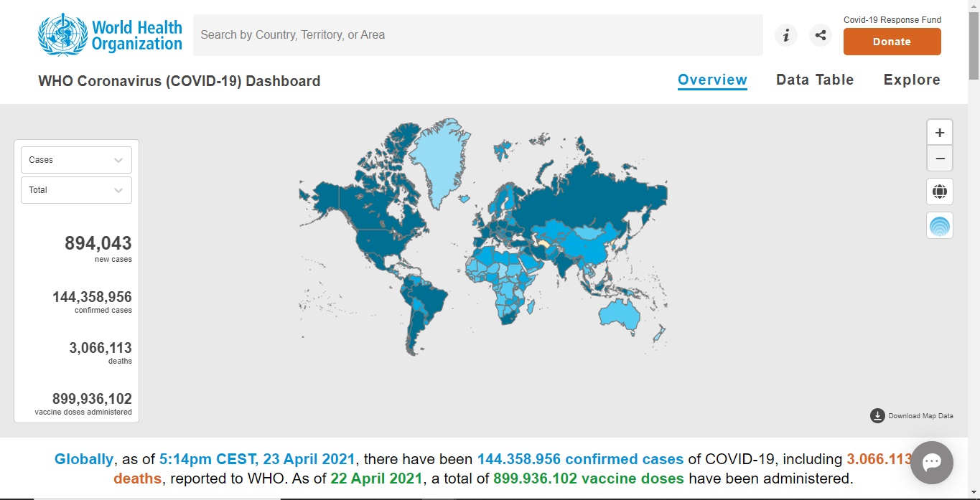Open the Total dropdown

click(76, 190)
